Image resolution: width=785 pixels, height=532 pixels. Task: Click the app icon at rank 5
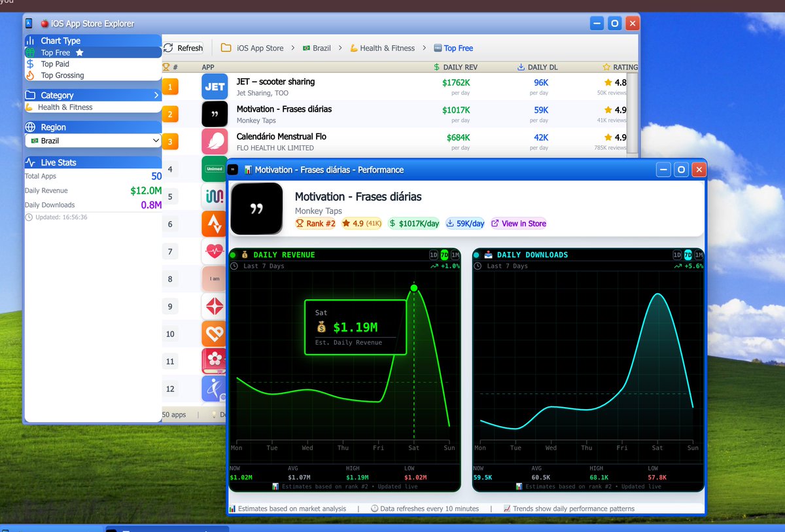(x=214, y=196)
